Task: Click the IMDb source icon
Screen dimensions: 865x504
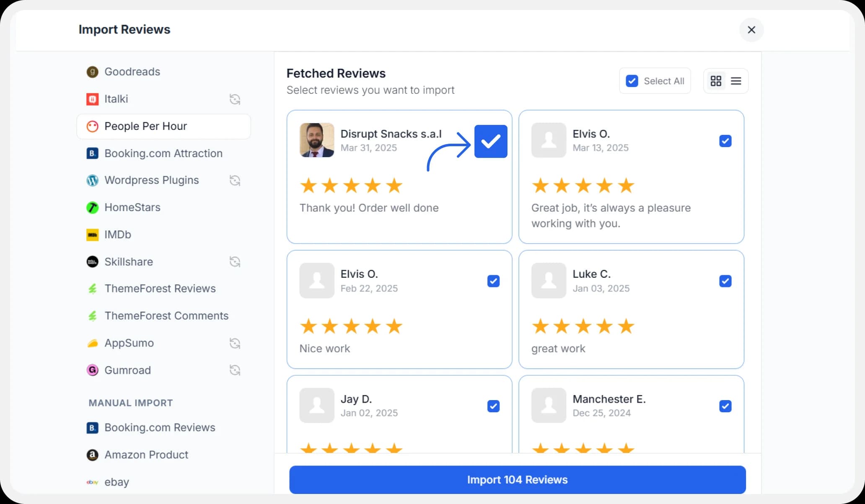Action: 92,235
